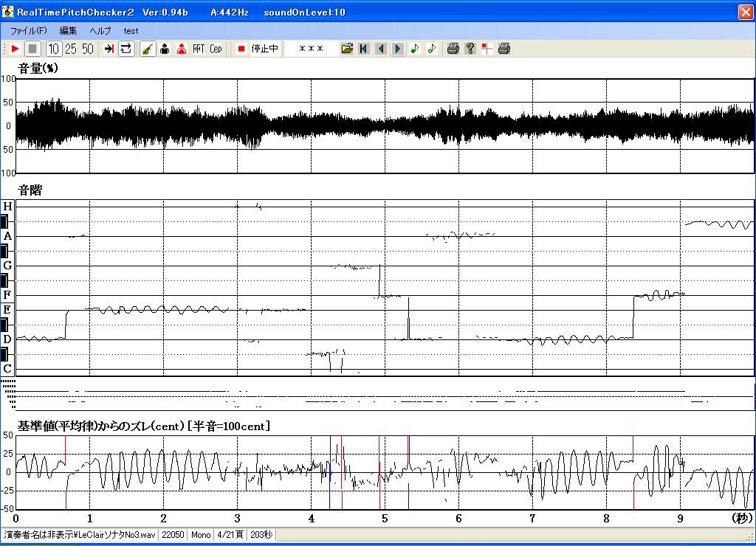
Task: Click the H note label on piano scale
Action: coord(7,207)
